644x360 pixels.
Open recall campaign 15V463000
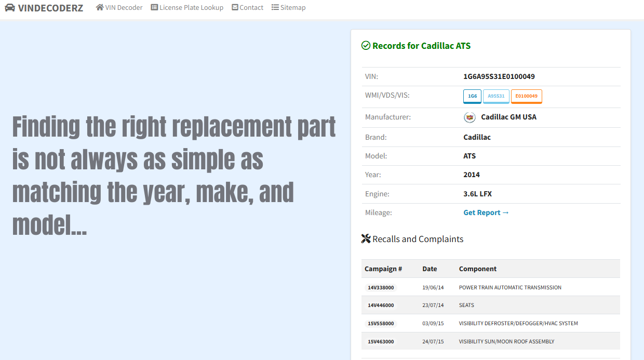381,341
